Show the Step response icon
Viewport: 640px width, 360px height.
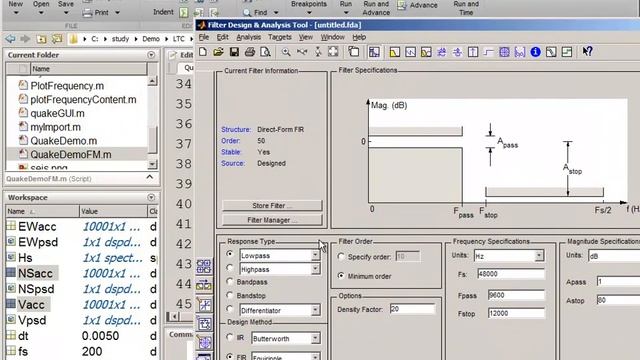click(489, 52)
